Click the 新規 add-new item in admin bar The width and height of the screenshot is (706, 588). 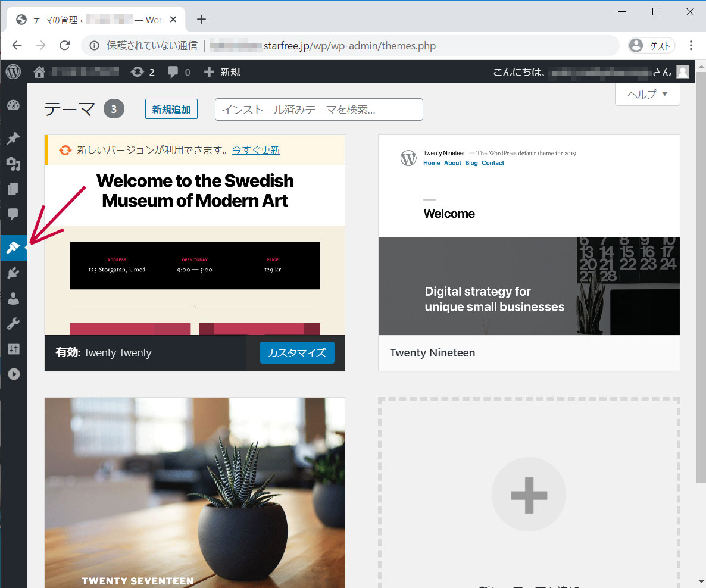click(222, 72)
